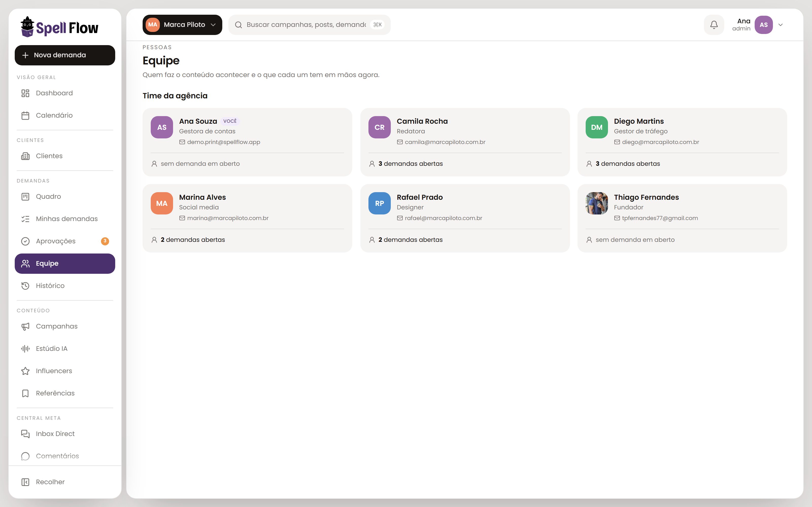Click the Dashboard grid icon
The height and width of the screenshot is (507, 812).
[x=25, y=93]
